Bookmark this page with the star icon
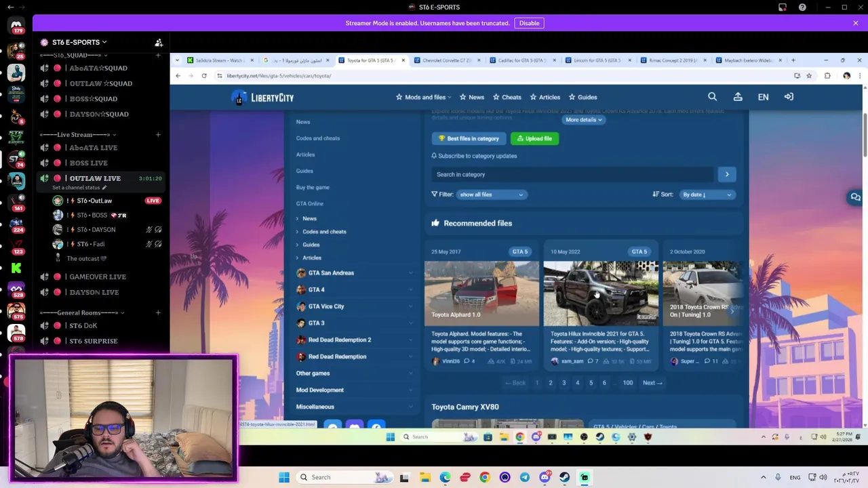 coord(809,76)
